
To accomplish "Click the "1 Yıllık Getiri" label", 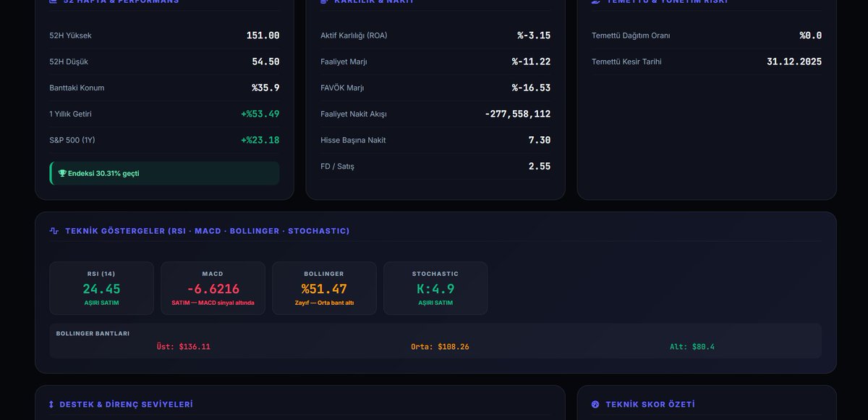I will [x=70, y=114].
